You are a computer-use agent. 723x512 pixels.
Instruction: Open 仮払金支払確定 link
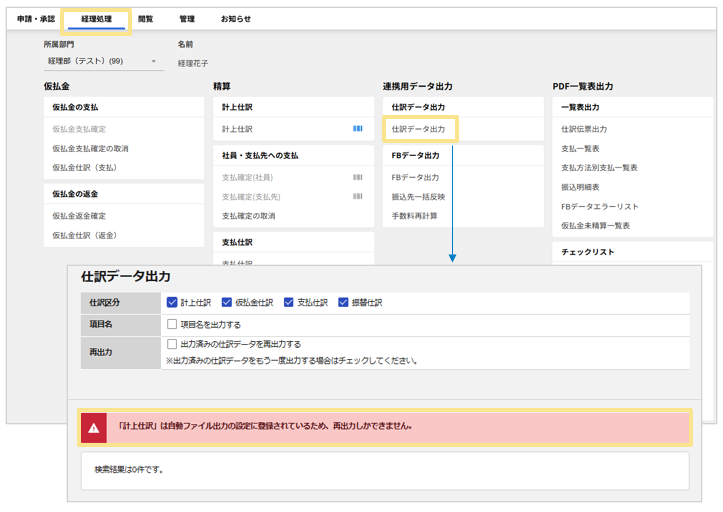point(79,129)
